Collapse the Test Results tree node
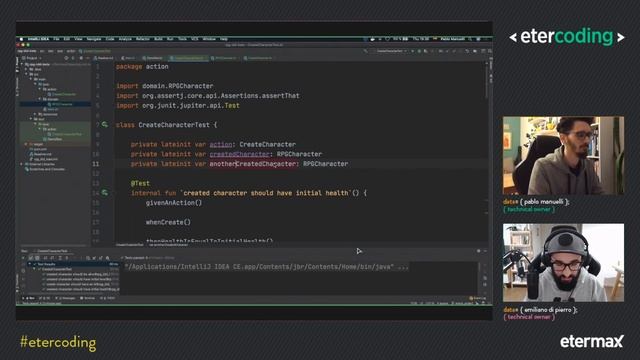This screenshot has height=360, width=640. coord(29,264)
